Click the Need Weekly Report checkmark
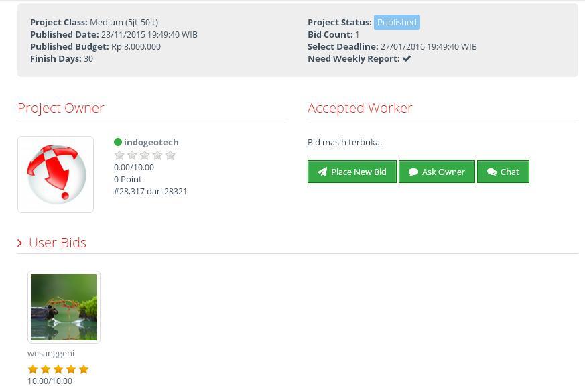This screenshot has width=585, height=392. pos(407,58)
